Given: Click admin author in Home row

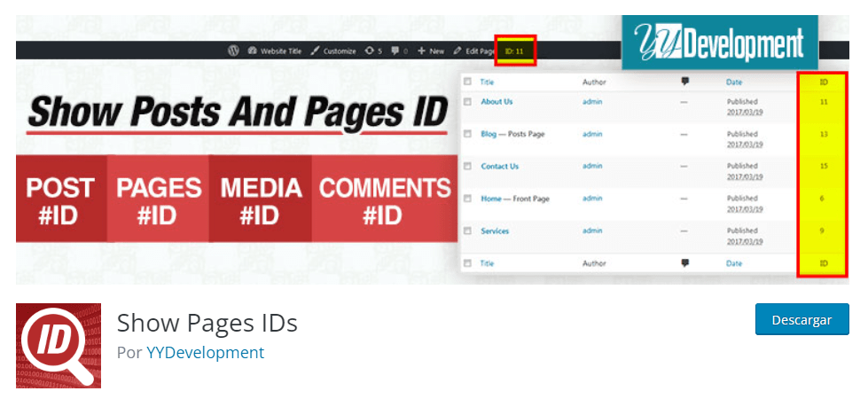Looking at the screenshot, I should pyautogui.click(x=592, y=198).
